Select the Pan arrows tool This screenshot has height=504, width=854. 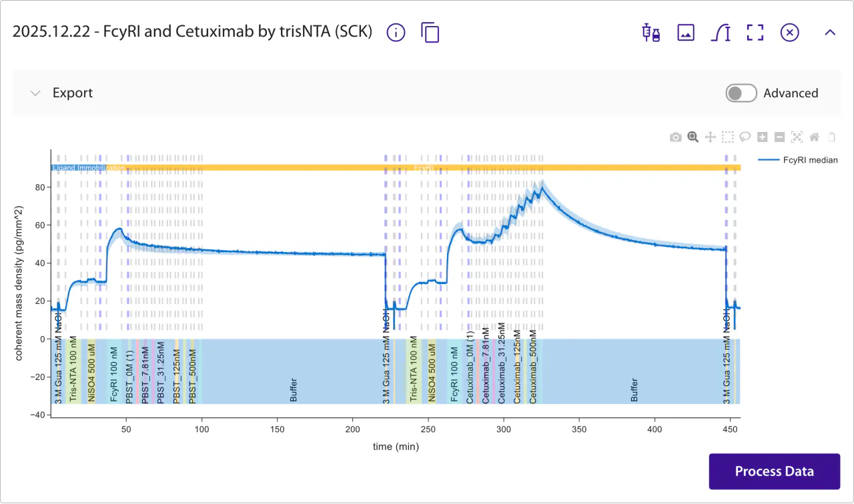point(711,137)
